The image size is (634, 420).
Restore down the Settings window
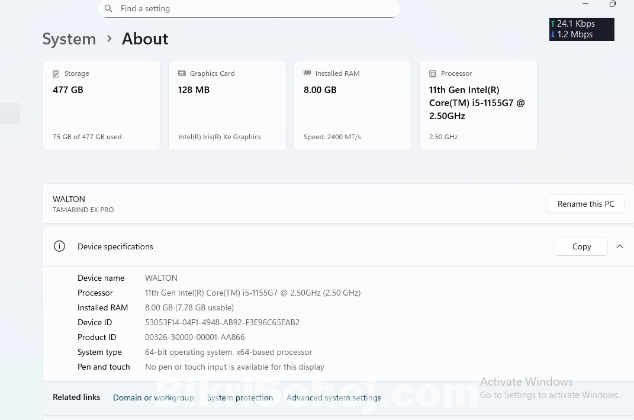(612, 4)
